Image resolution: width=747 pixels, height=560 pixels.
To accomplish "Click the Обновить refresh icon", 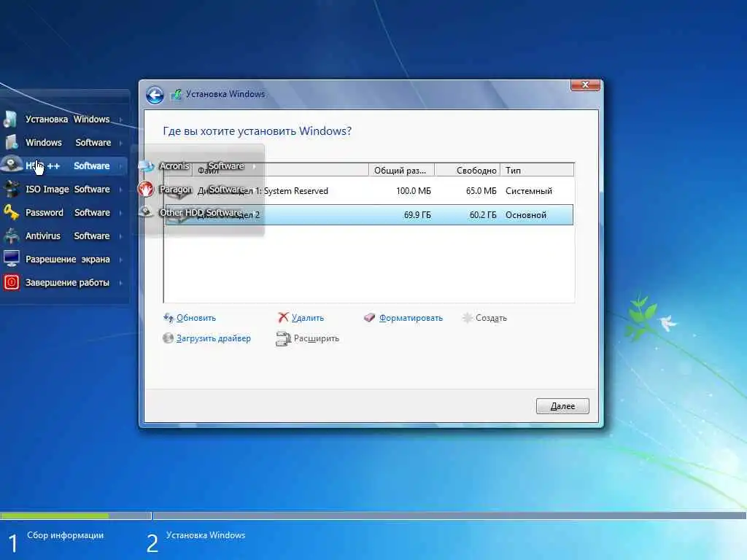I will (169, 318).
